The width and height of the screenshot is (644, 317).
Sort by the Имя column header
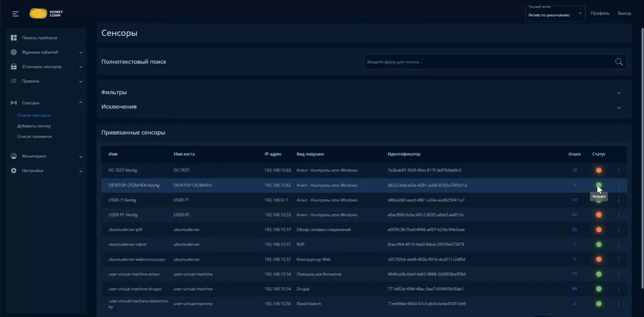click(113, 154)
